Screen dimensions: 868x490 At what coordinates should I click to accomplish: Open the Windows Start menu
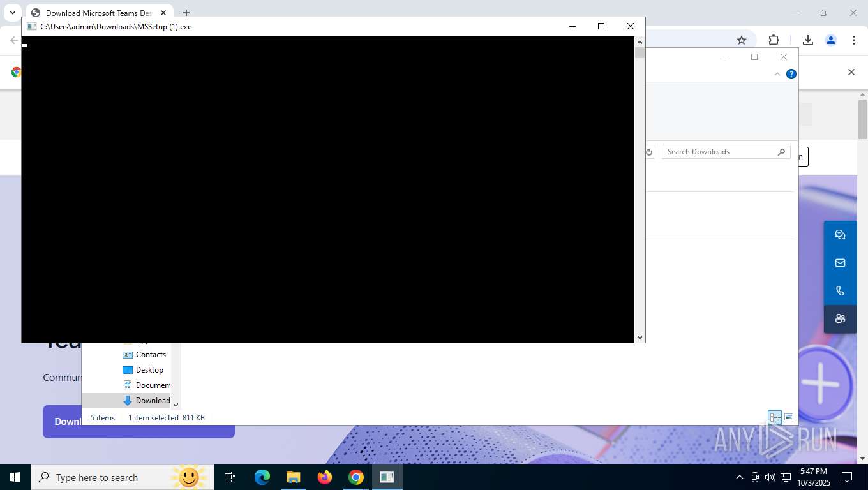(15, 477)
